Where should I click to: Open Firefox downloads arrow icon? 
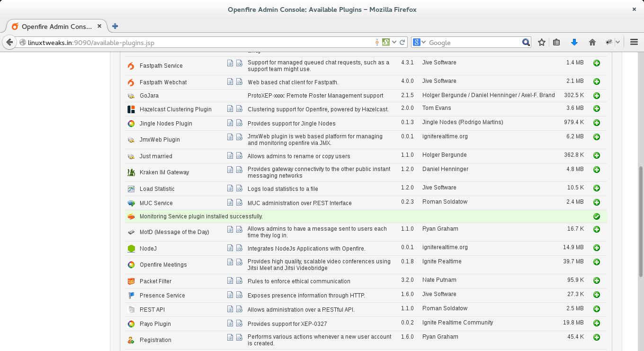[x=574, y=42]
